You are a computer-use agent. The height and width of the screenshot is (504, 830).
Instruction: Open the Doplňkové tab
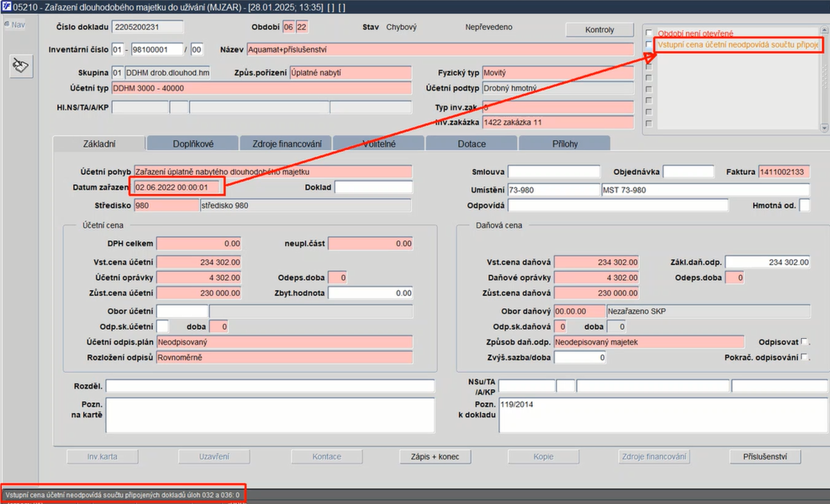[x=193, y=143]
